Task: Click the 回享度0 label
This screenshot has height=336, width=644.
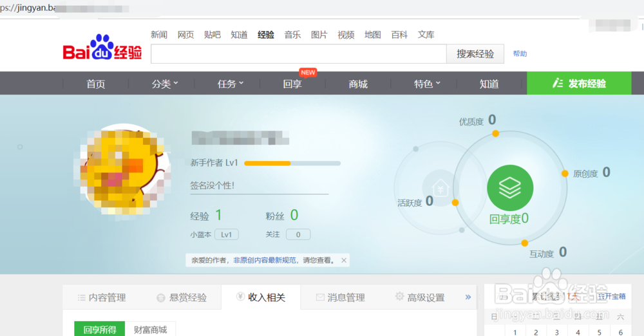Action: point(509,218)
